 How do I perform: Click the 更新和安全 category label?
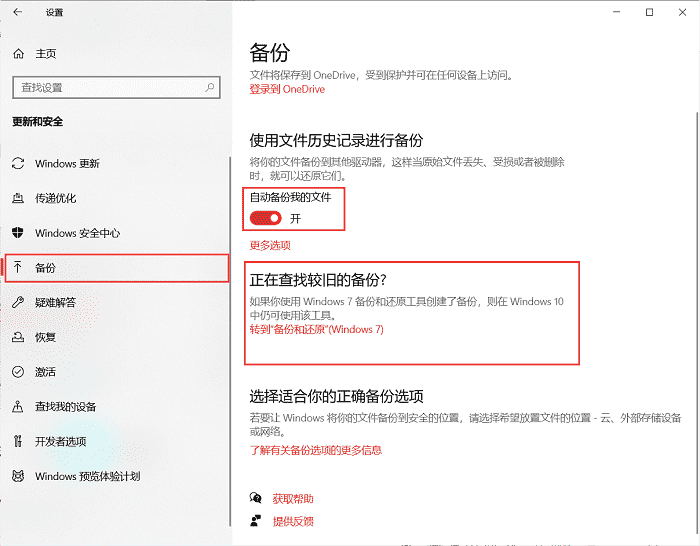38,121
